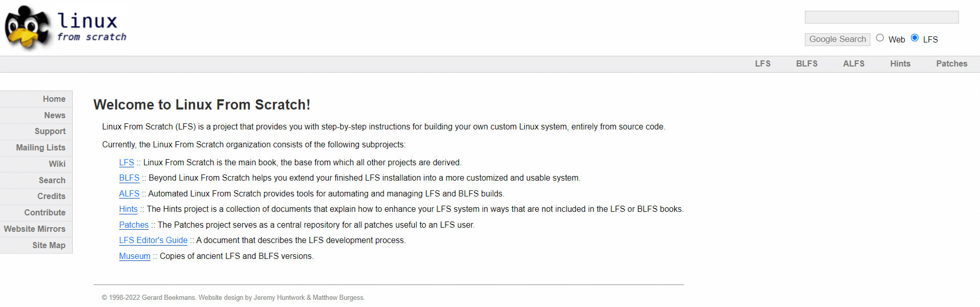
Task: Focus the search text field
Action: [x=882, y=17]
